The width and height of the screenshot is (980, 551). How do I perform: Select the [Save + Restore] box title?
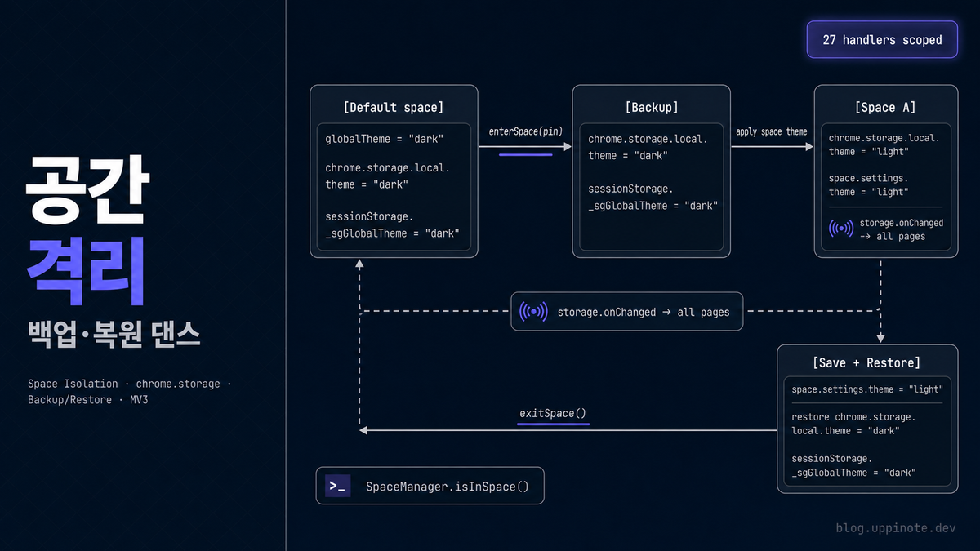[x=866, y=362]
